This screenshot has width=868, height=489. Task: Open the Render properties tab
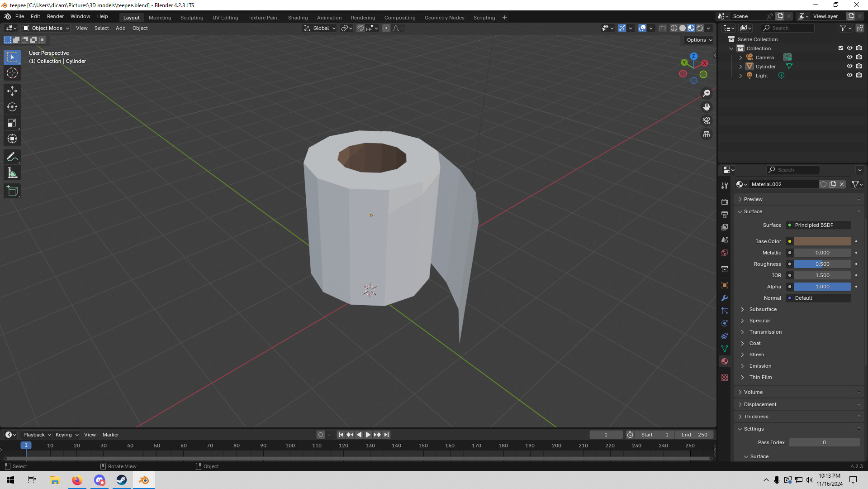point(725,201)
